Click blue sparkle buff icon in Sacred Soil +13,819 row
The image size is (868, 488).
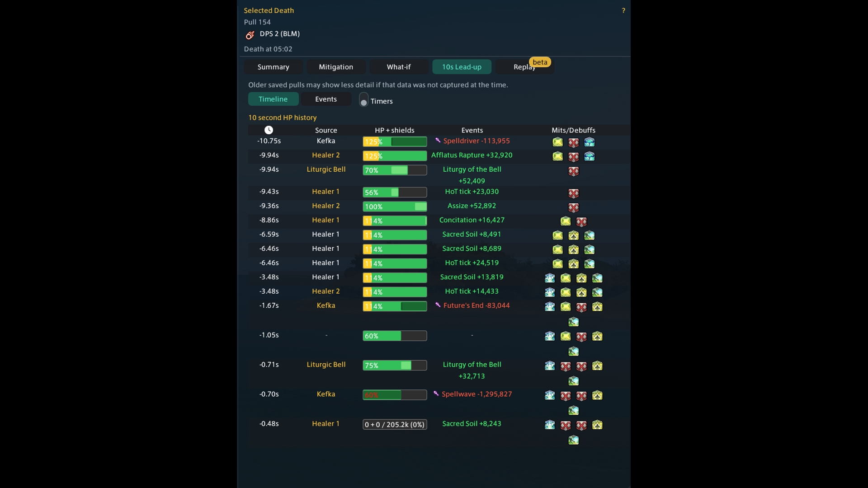(x=550, y=278)
